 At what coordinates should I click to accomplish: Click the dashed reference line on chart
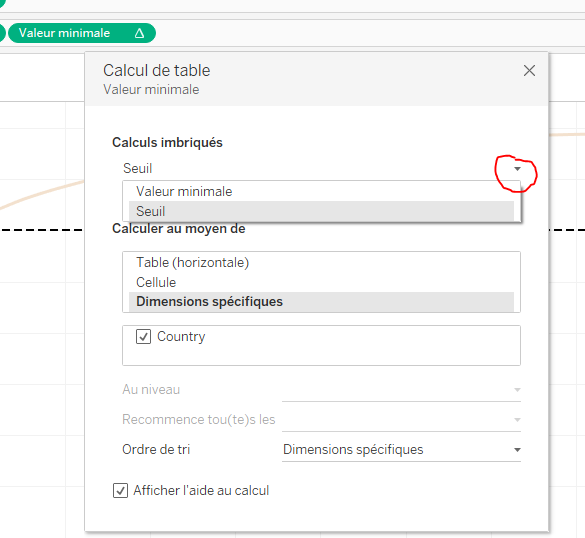[x=42, y=230]
